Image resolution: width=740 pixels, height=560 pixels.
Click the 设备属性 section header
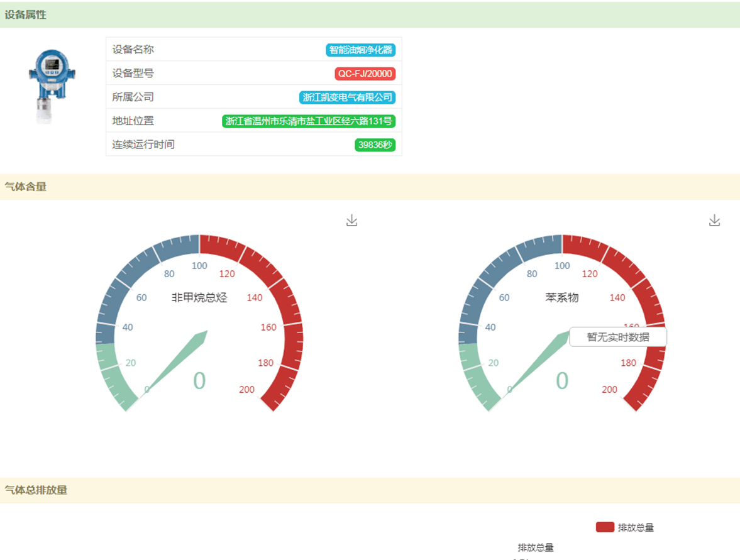(26, 15)
